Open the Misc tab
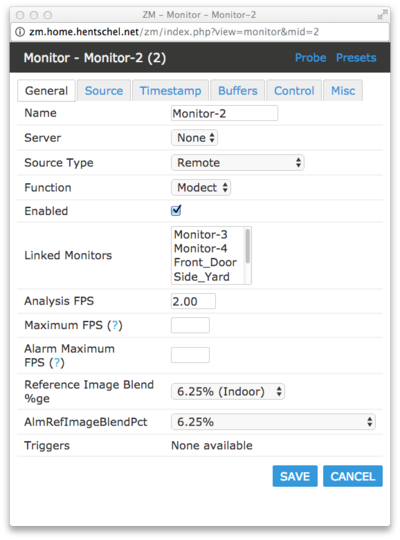Viewport: 400px width, 540px height. tap(343, 91)
